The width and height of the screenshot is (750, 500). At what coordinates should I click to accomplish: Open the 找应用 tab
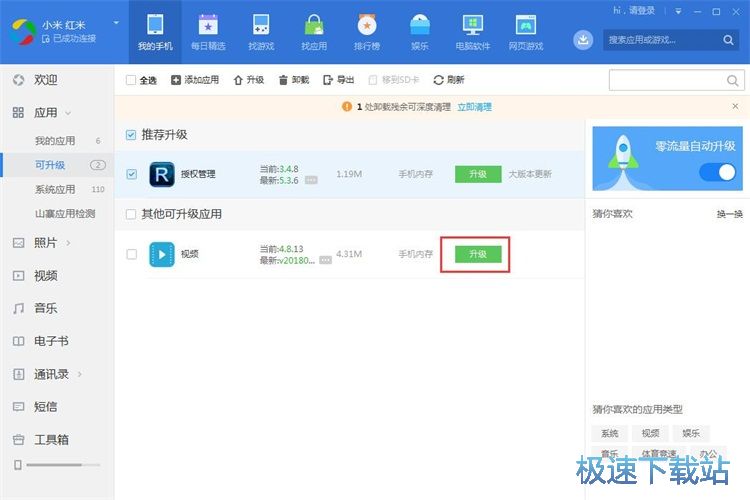(x=314, y=32)
